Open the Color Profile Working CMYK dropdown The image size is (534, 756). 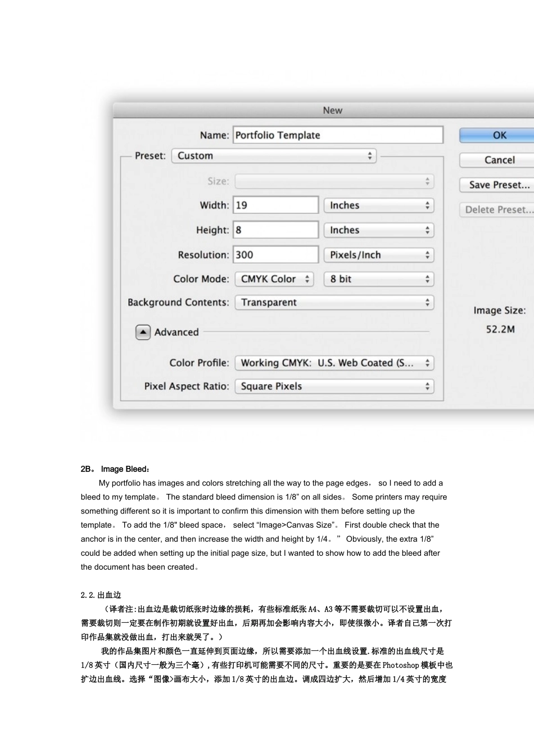pos(334,363)
